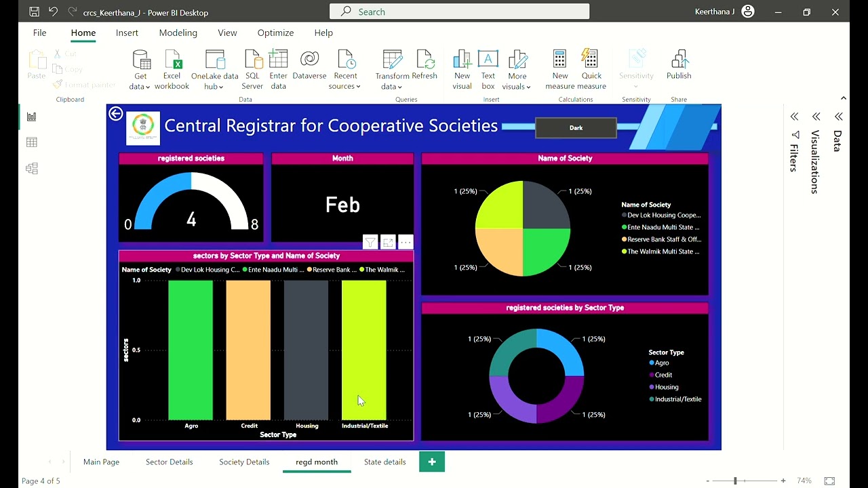868x488 pixels.
Task: Switch to Table view in sidebar
Action: (31, 142)
